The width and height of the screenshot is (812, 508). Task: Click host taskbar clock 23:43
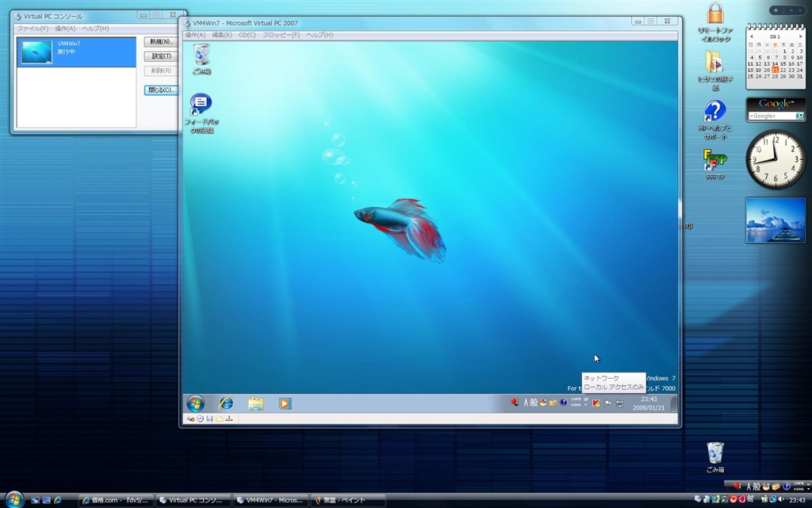point(797,500)
